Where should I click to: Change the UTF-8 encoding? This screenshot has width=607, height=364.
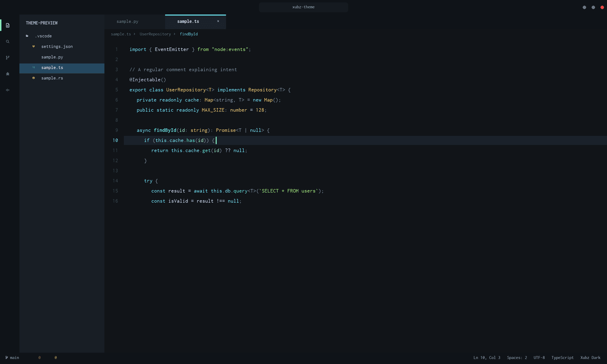pos(539,358)
